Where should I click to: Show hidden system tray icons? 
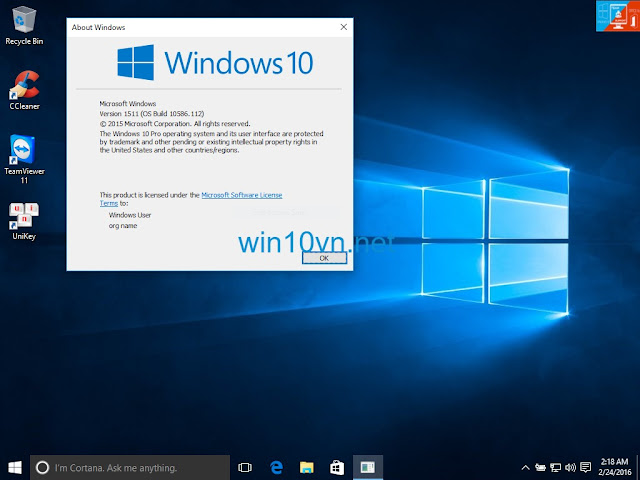tap(525, 468)
